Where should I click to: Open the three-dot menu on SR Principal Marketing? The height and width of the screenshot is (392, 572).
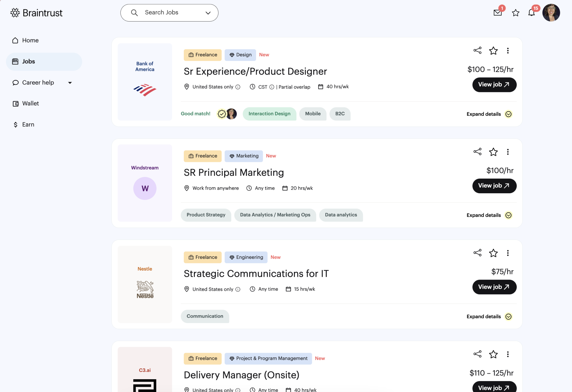point(508,152)
